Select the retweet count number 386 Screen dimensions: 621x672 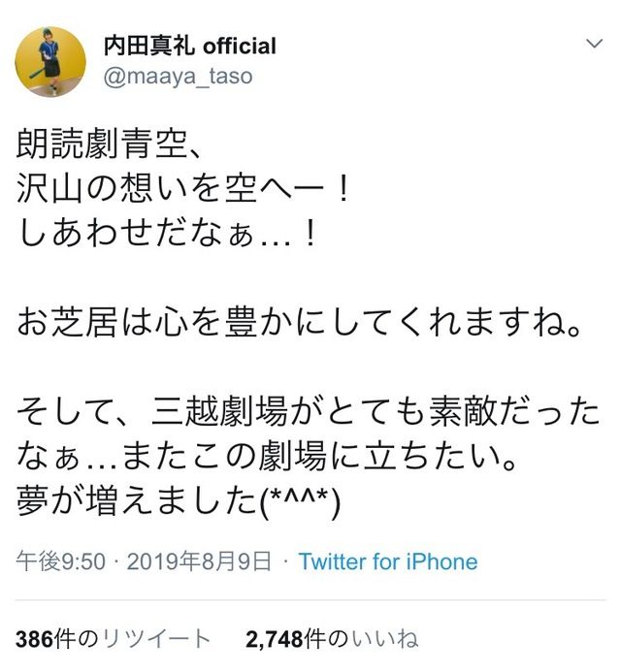[34, 639]
